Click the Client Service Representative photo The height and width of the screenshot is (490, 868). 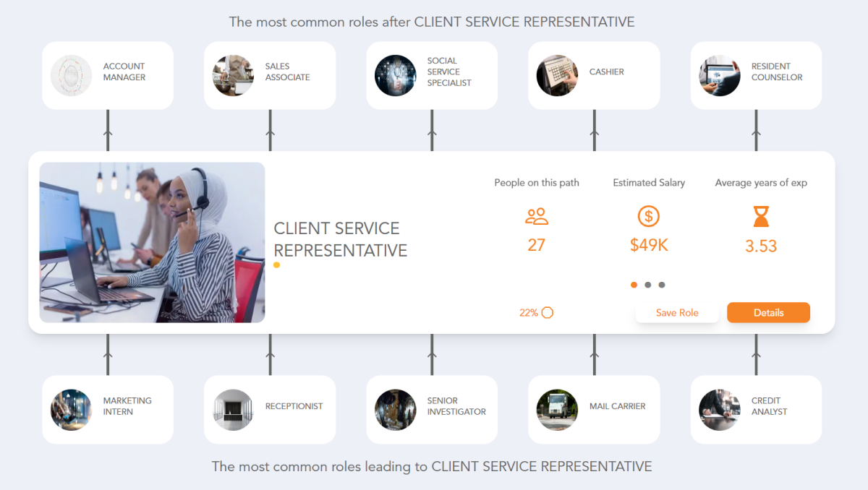coord(152,242)
